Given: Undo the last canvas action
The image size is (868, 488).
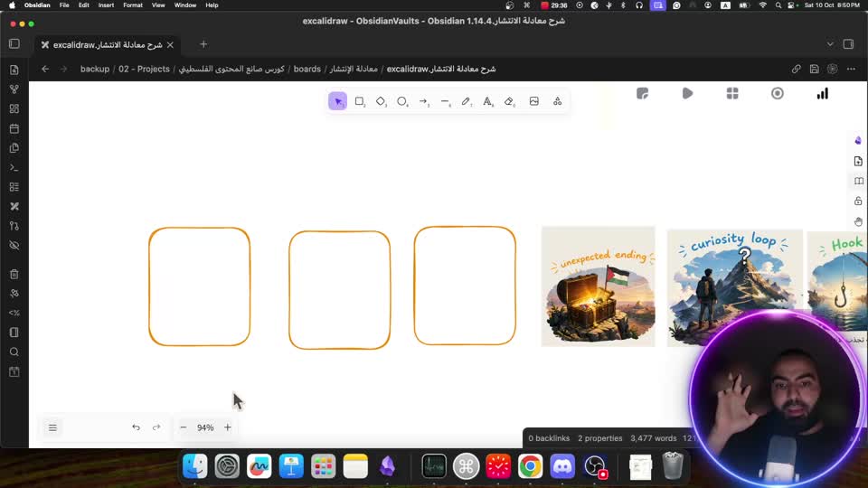Looking at the screenshot, I should pos(136,427).
